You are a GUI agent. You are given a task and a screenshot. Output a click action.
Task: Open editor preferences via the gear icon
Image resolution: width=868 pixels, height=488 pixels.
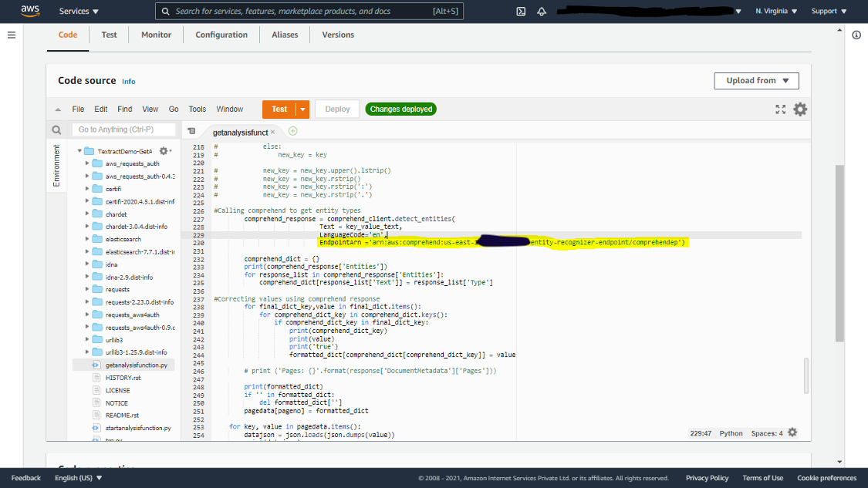800,109
